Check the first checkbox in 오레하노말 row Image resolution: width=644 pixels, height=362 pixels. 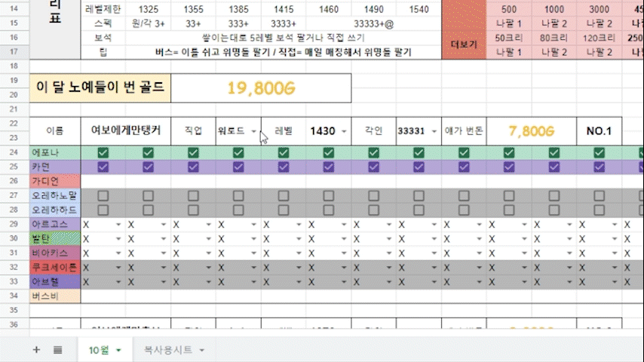[x=103, y=196]
